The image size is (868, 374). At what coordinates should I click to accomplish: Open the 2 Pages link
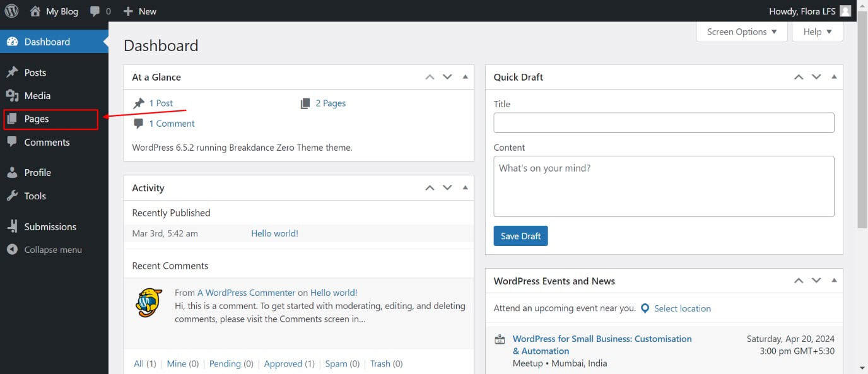[331, 103]
